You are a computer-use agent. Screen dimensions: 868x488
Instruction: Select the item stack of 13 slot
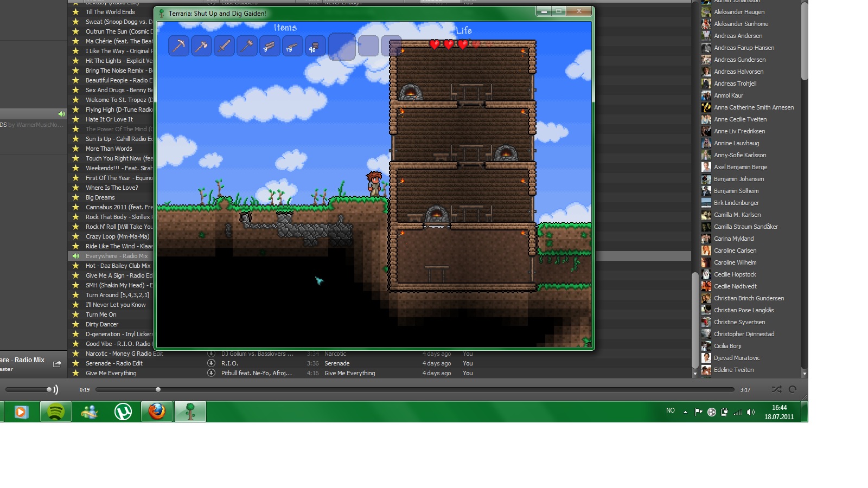point(292,46)
